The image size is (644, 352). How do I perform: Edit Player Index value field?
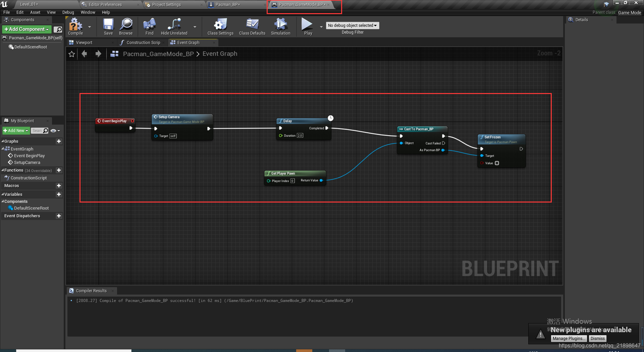(x=292, y=181)
